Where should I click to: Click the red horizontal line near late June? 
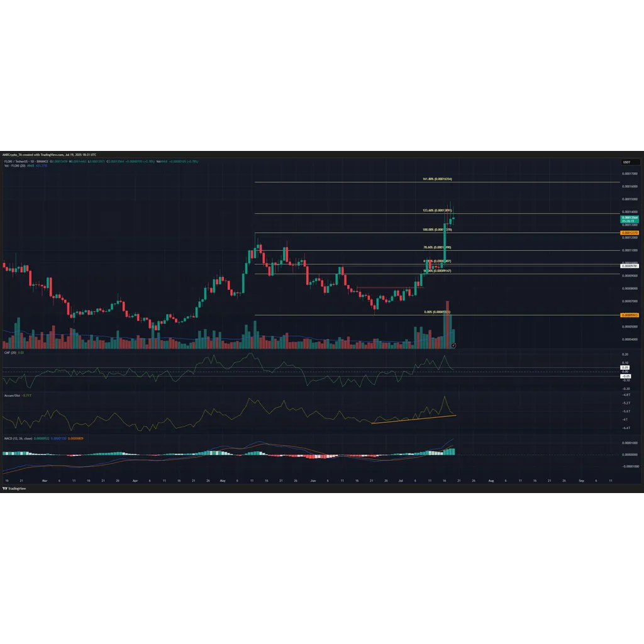click(x=390, y=287)
